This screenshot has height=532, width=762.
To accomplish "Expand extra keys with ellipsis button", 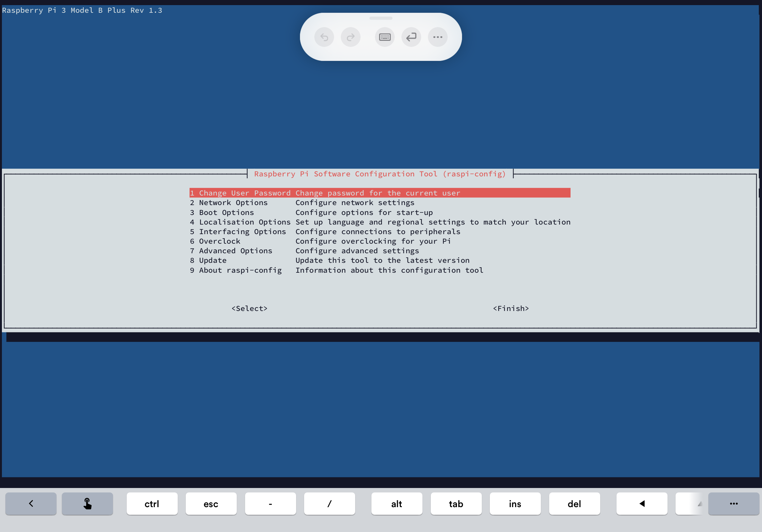I will coord(734,504).
